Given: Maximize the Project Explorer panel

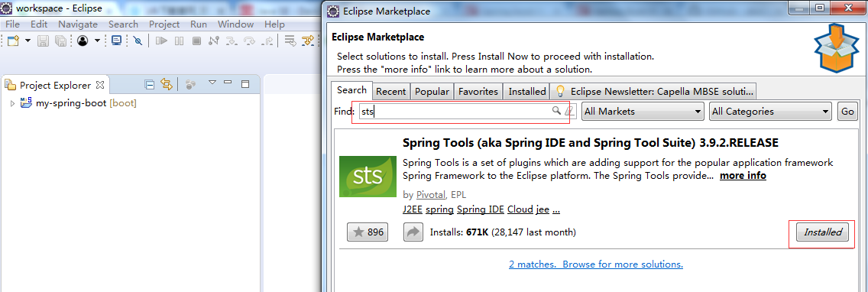Looking at the screenshot, I should [x=245, y=84].
